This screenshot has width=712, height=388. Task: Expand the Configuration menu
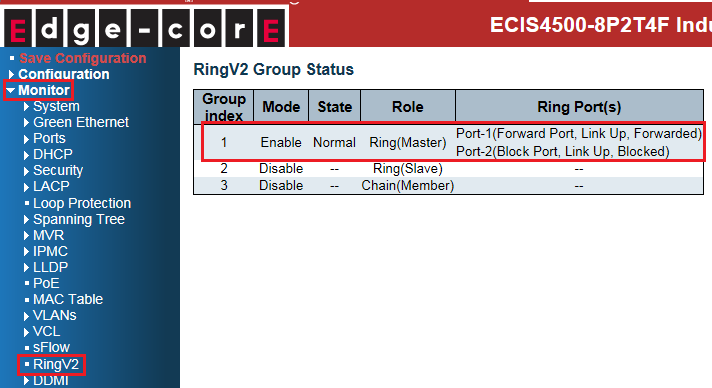[x=64, y=74]
